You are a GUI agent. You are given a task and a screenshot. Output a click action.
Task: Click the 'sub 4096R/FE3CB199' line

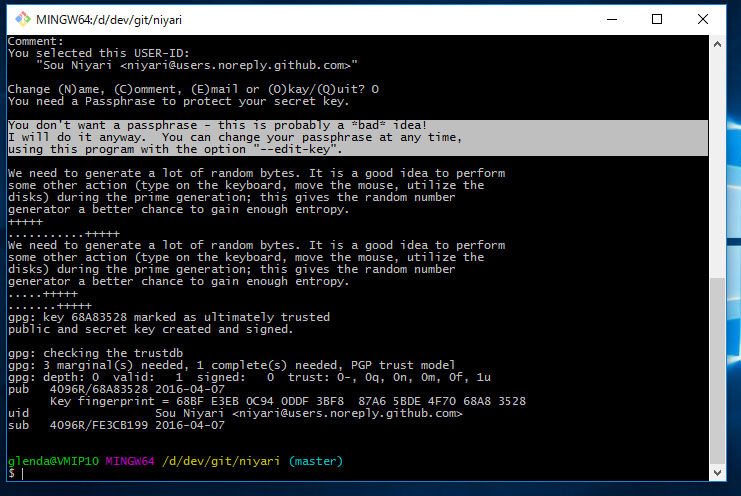click(x=116, y=425)
